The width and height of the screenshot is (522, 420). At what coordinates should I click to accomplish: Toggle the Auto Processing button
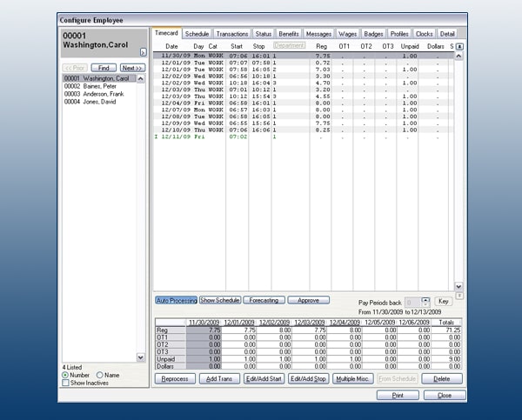pos(176,300)
